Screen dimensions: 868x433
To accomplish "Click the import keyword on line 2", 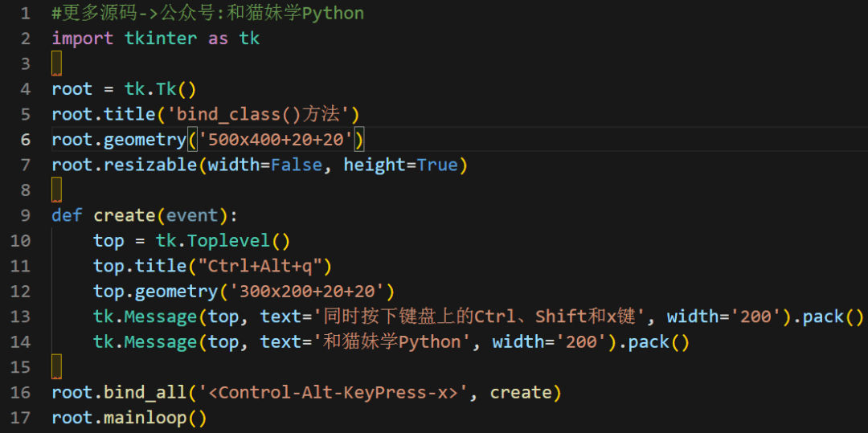I will coord(82,39).
